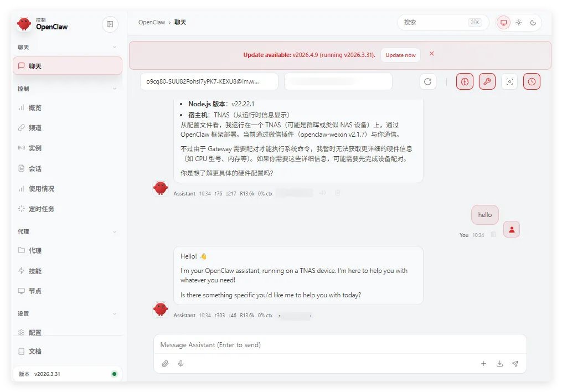This screenshot has height=392, width=562.
Task: Open the session selector o9cq80-SUU82… dropdown
Action: pyautogui.click(x=209, y=81)
